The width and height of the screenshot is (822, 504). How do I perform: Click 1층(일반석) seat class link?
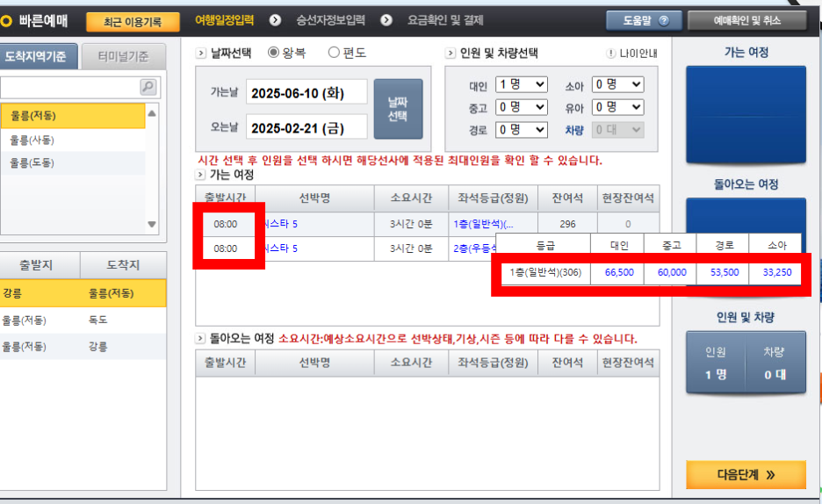[483, 224]
